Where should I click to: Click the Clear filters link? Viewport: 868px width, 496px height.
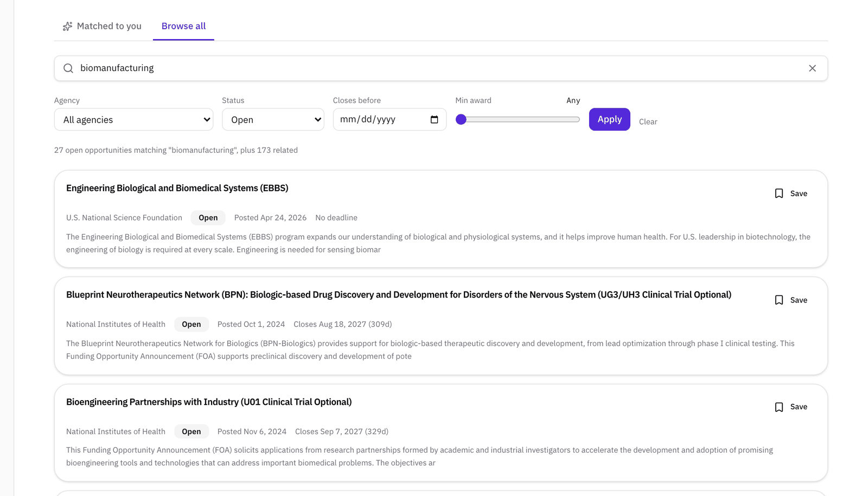(x=648, y=121)
